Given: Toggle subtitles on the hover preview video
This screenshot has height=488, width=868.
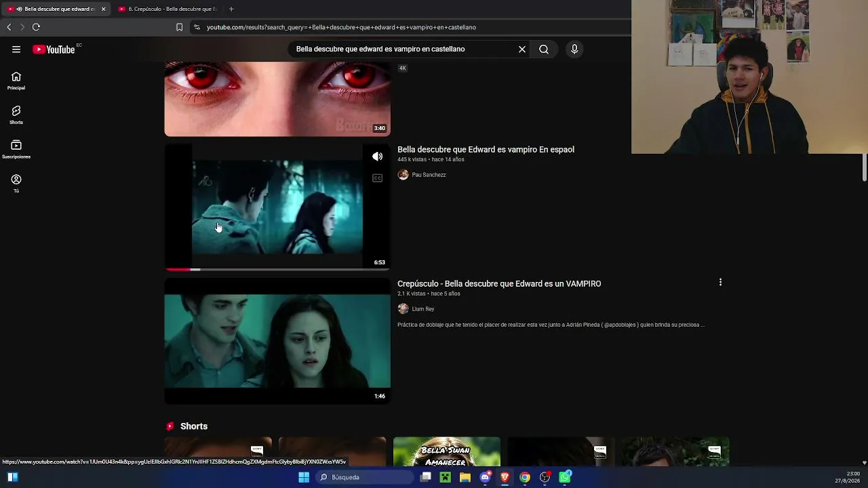Looking at the screenshot, I should point(378,178).
